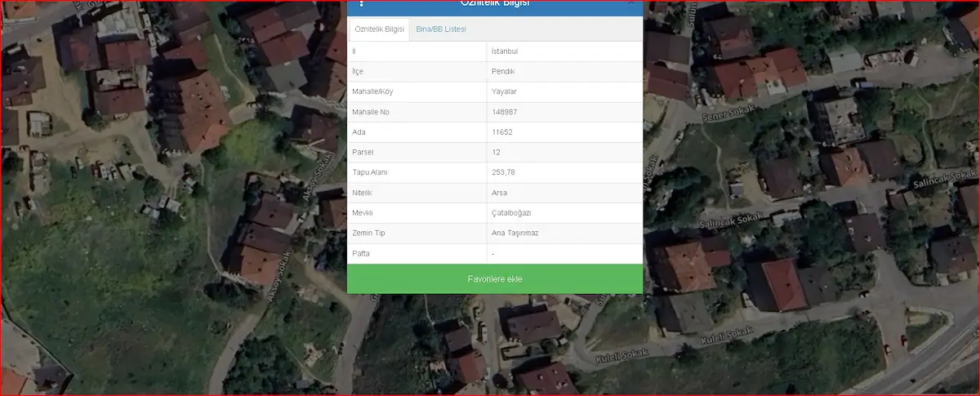
Task: Open the three-dot options menu icon
Action: pyautogui.click(x=362, y=3)
